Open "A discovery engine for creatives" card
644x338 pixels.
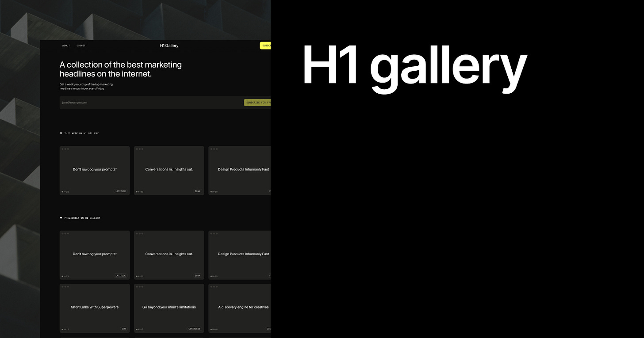[x=239, y=308]
